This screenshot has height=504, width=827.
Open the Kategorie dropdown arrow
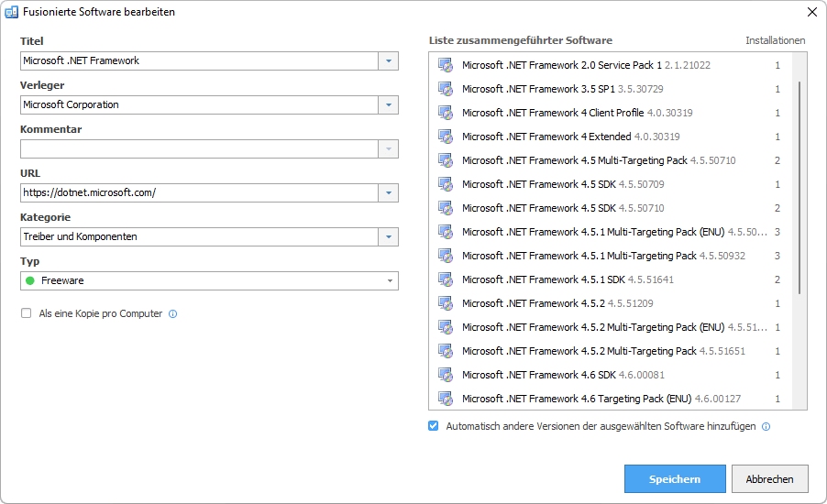(389, 236)
